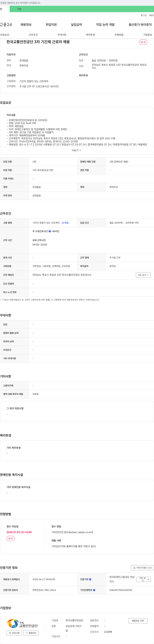Image resolution: width=154 pixels, height=644 pixels.
Task: Click 비희망 value for 병역 대체 복무자 채용
Action: pyautogui.click(x=36, y=394)
